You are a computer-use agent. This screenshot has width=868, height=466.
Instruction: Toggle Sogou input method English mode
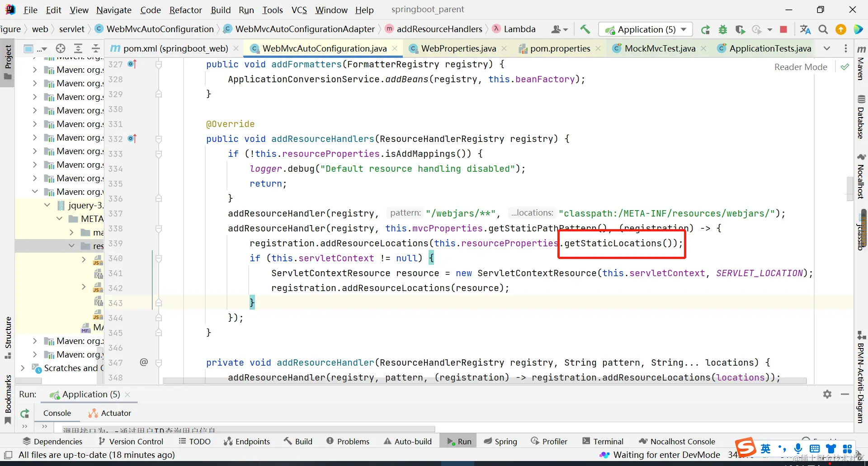765,448
